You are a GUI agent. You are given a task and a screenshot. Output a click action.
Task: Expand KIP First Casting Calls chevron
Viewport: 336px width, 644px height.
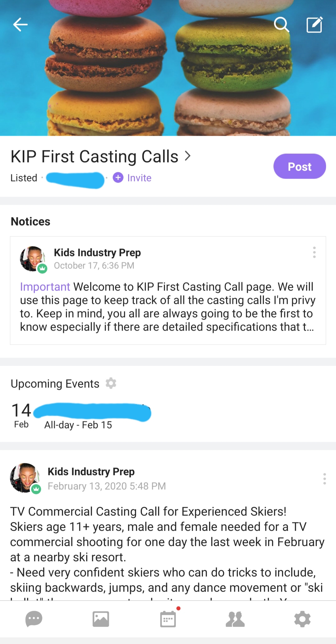pos(188,156)
